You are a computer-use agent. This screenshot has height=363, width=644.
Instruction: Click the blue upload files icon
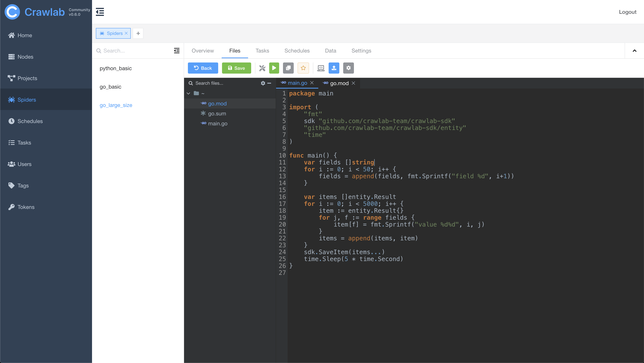pyautogui.click(x=334, y=68)
